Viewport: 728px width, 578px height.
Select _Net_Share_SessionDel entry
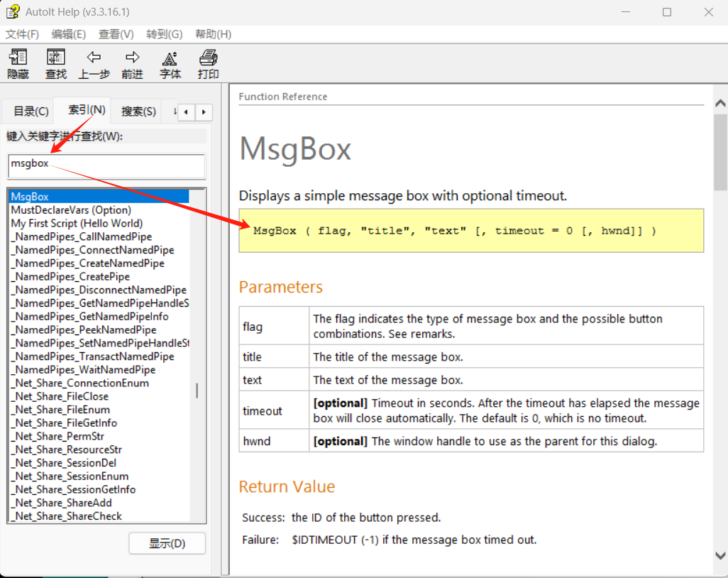click(64, 463)
